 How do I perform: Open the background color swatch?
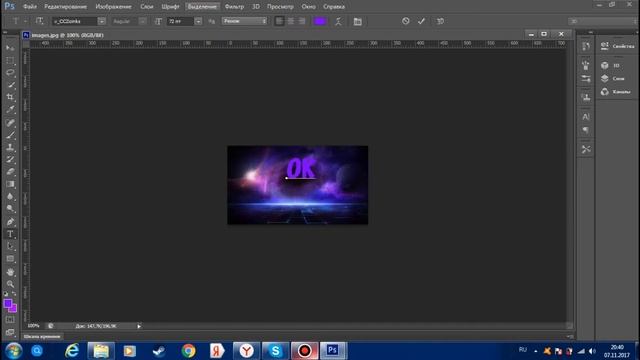(13, 309)
